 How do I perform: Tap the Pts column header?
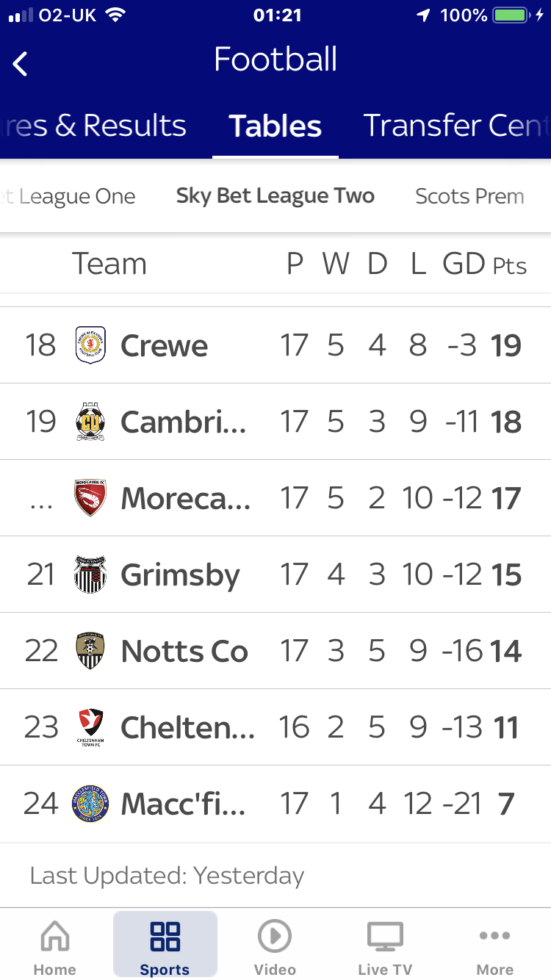click(x=510, y=265)
